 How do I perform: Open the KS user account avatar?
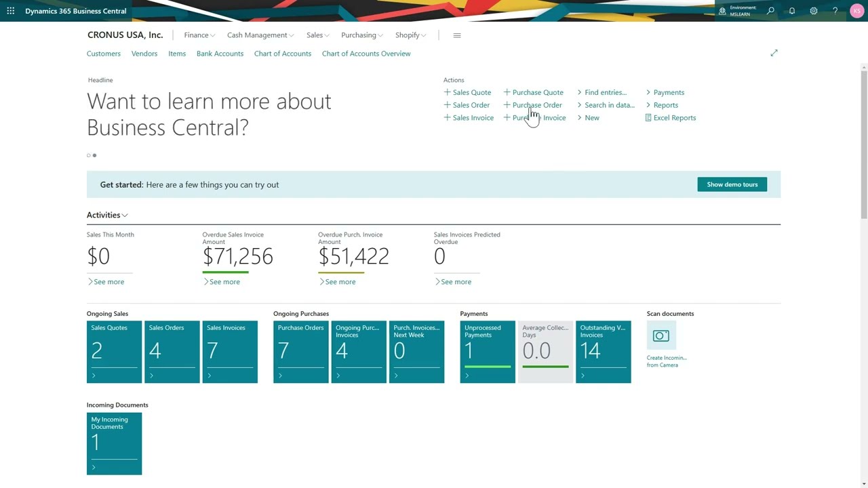point(857,11)
